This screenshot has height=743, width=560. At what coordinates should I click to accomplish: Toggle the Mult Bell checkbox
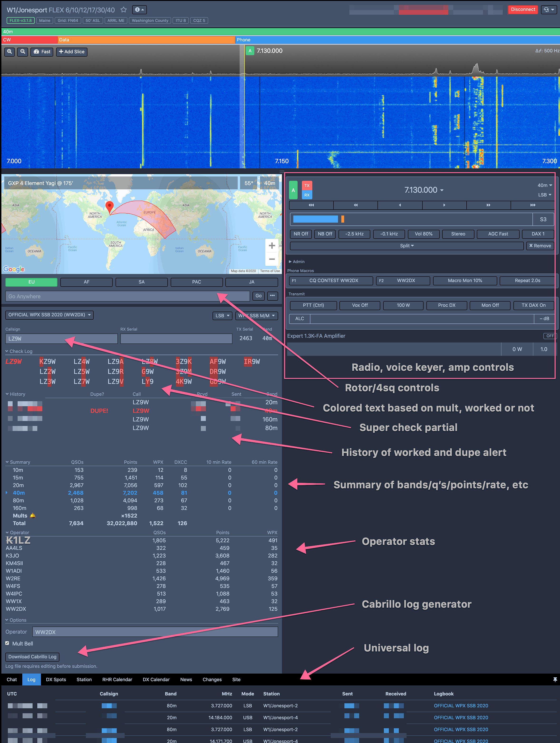[7, 643]
